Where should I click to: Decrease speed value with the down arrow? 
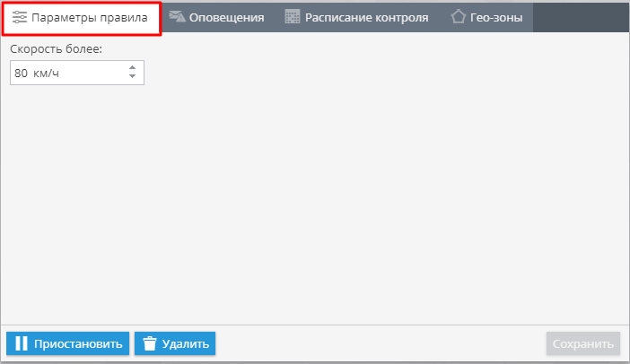(x=132, y=76)
